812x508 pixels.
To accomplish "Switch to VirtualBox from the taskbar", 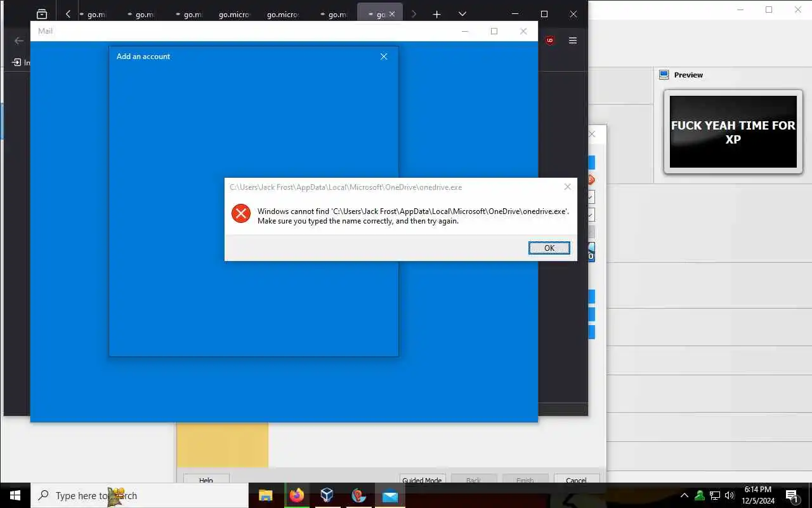I will coord(327,495).
